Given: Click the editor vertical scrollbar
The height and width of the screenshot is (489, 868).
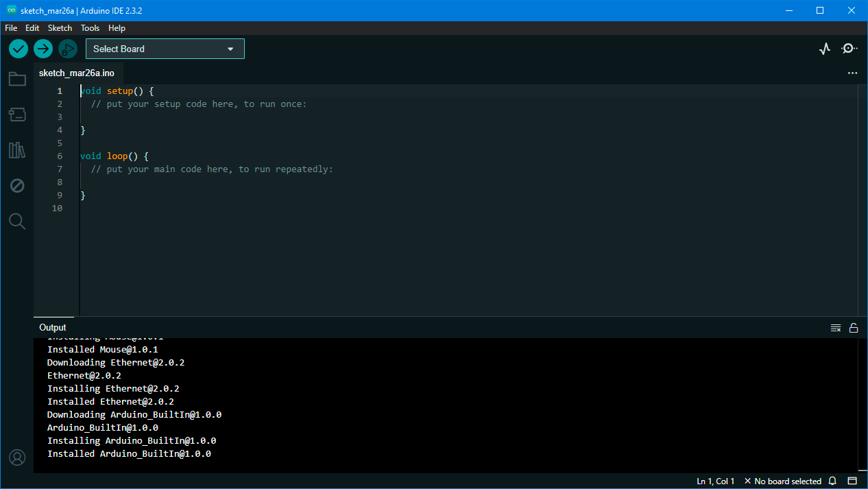Looking at the screenshot, I should point(863,200).
